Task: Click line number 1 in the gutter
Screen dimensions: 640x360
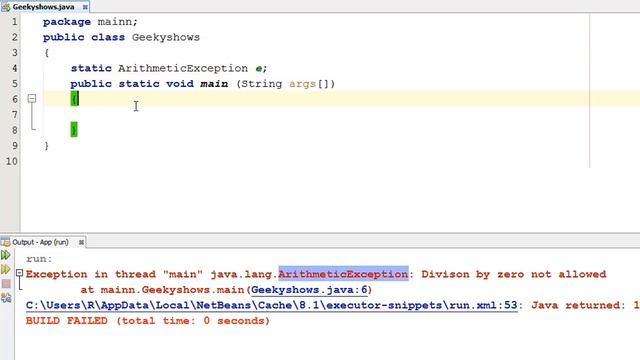Action: pos(14,22)
